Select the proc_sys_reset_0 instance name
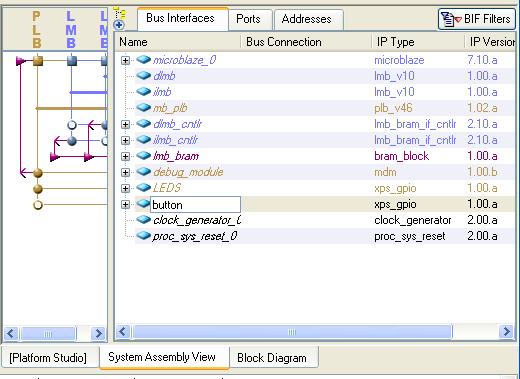The width and height of the screenshot is (520, 379). pos(195,236)
